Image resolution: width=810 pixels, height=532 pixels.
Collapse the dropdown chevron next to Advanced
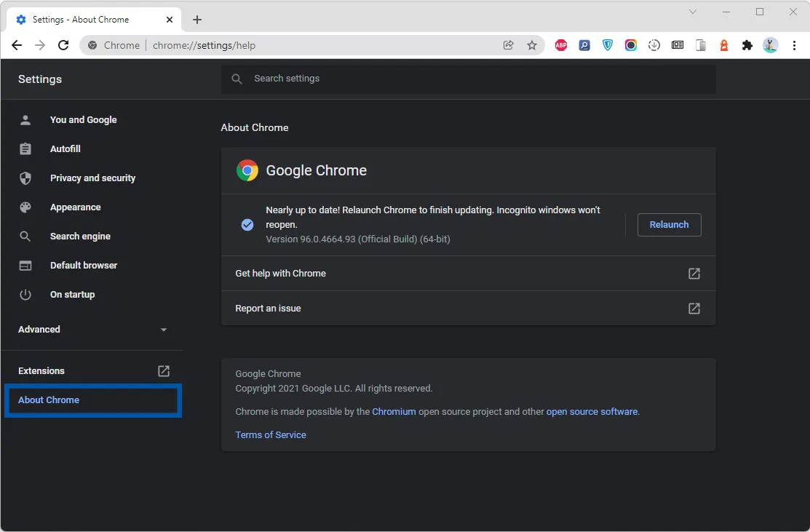[164, 329]
